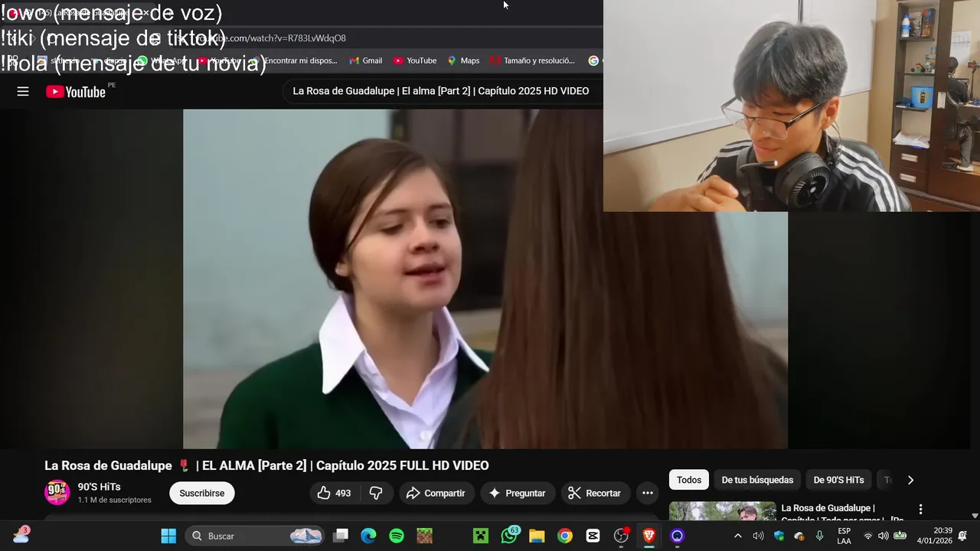This screenshot has height=551, width=980.
Task: Click the microphone tray icon
Action: (x=820, y=536)
